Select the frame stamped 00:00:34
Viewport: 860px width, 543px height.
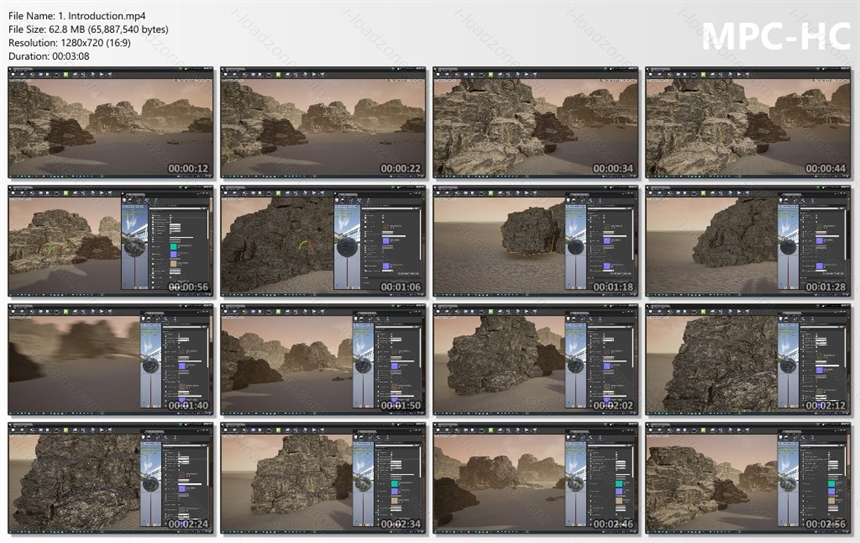click(x=536, y=122)
